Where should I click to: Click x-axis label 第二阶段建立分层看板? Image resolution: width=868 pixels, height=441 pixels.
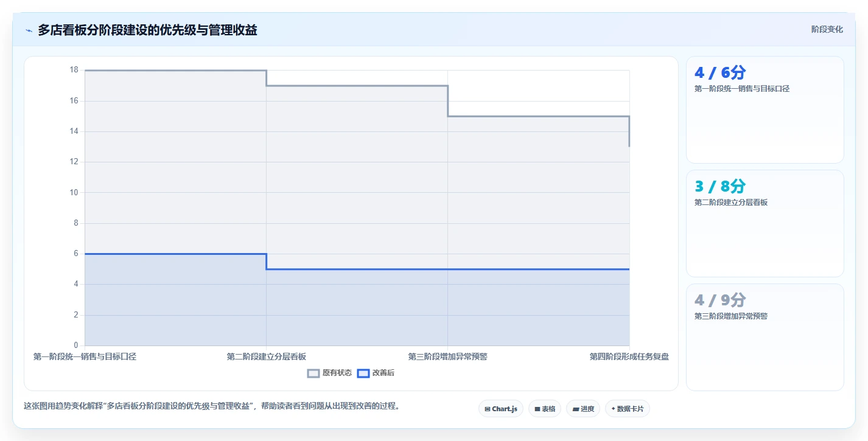267,356
